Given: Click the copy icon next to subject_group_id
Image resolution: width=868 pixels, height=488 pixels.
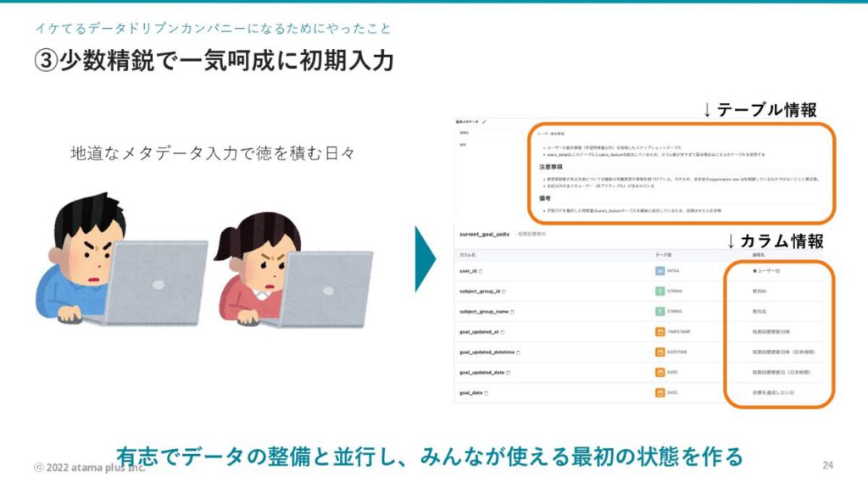Looking at the screenshot, I should [x=504, y=291].
